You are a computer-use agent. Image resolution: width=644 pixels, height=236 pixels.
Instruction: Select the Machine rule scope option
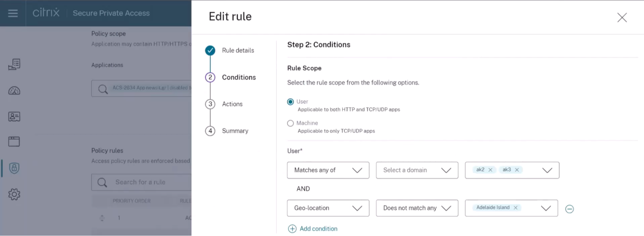pyautogui.click(x=291, y=123)
